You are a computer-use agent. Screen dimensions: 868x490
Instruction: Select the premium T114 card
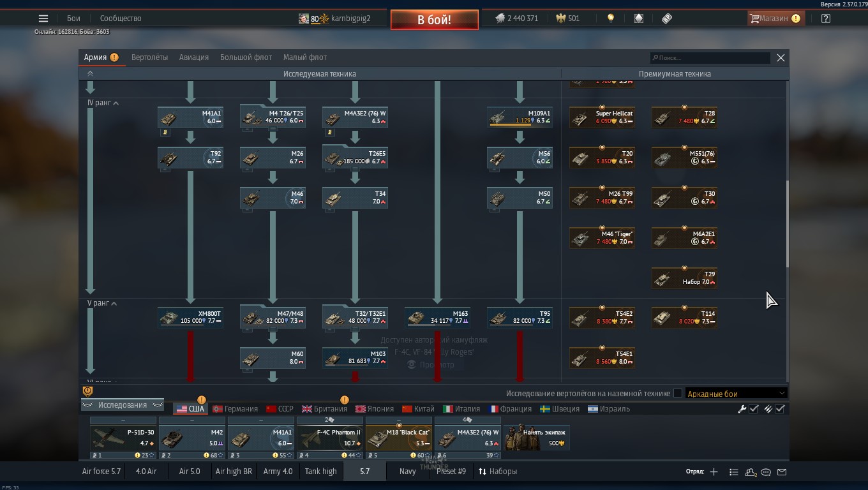click(684, 317)
